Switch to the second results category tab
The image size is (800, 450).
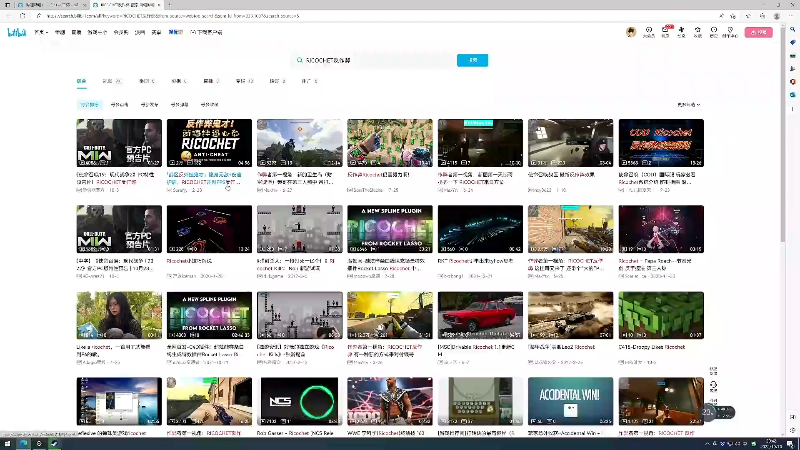tap(112, 81)
